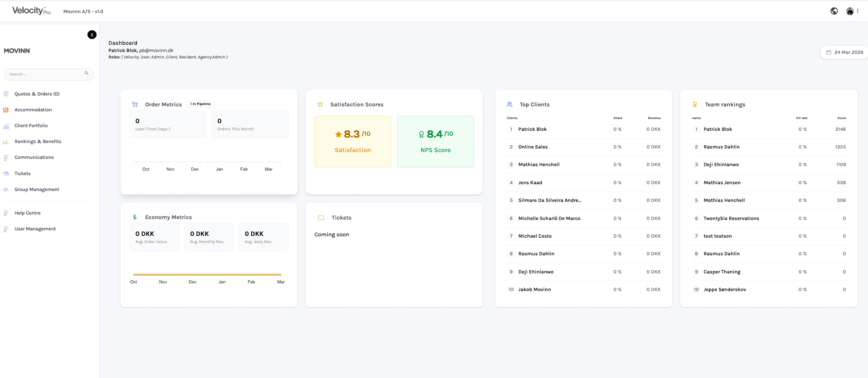Open Communications page

point(34,157)
